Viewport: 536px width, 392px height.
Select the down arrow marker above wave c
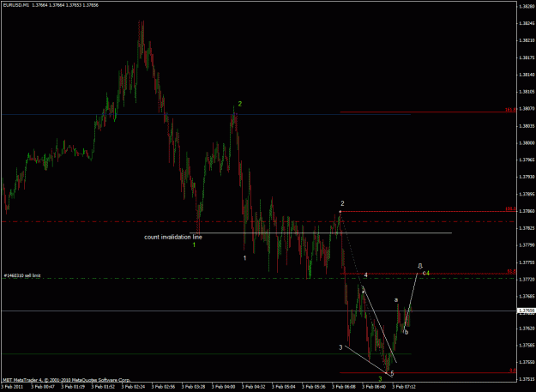coord(420,266)
